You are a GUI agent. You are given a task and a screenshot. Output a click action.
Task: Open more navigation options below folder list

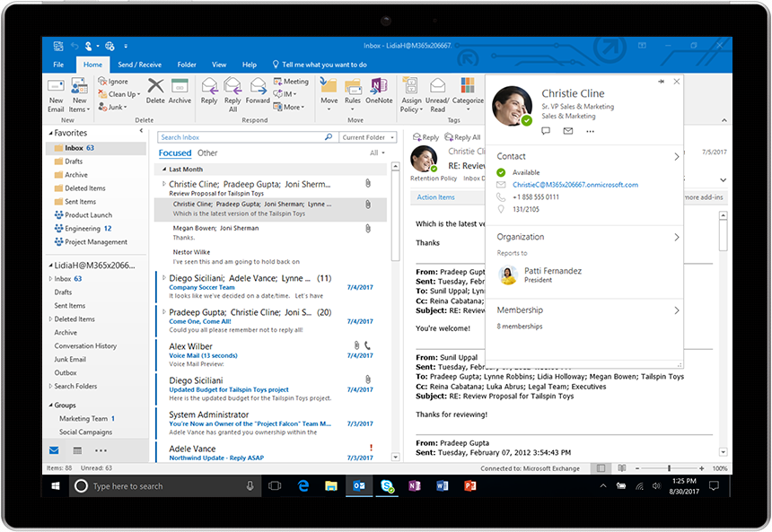(101, 450)
